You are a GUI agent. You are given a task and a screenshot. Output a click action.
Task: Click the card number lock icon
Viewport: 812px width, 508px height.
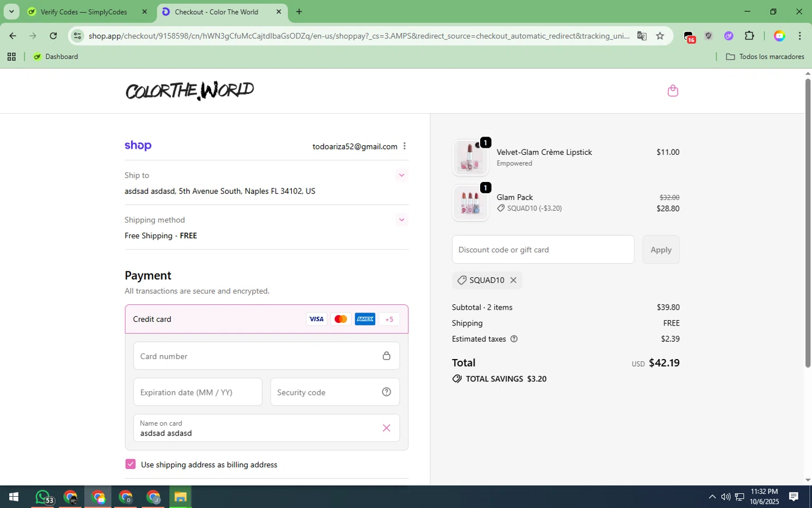387,356
